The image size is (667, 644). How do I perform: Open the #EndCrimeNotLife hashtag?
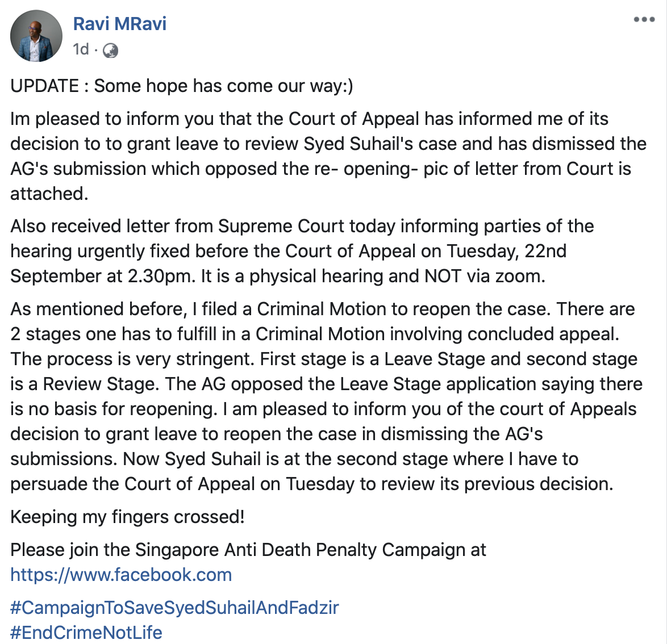click(x=86, y=633)
